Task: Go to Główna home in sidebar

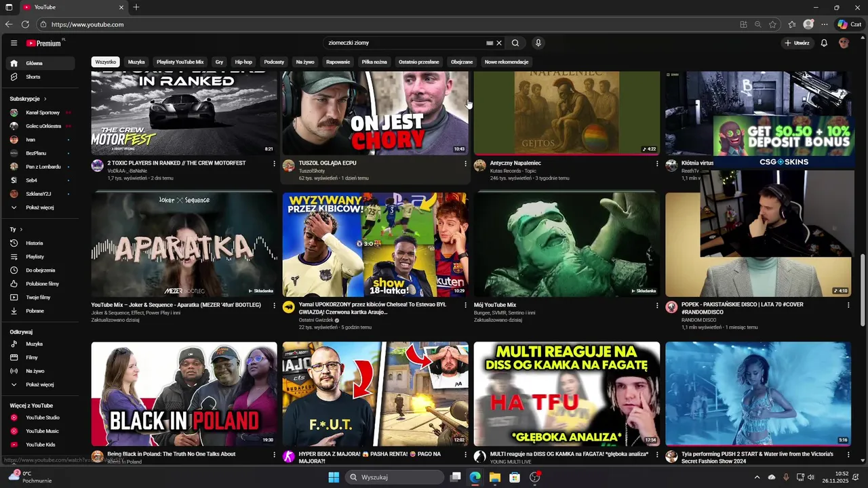Action: [x=42, y=63]
